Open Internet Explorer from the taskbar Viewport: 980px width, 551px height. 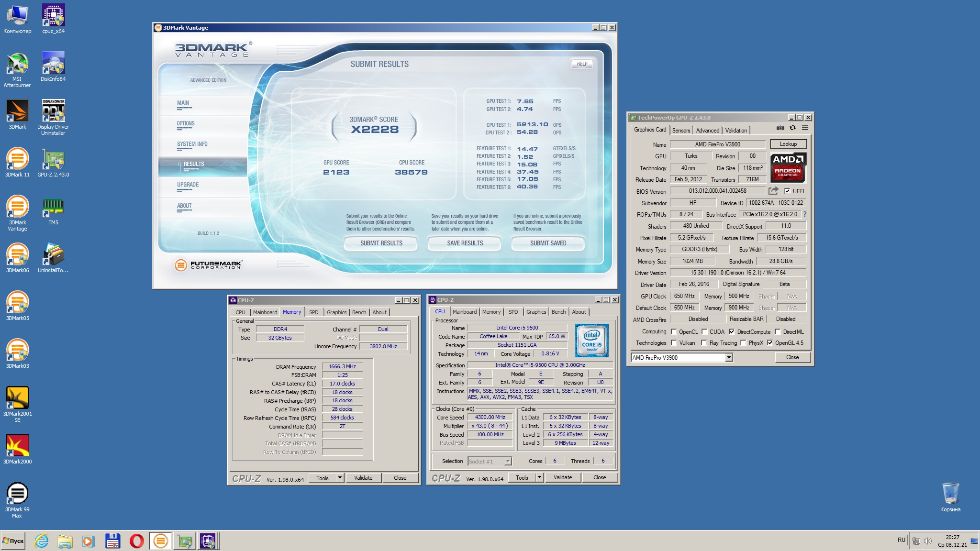click(x=42, y=541)
